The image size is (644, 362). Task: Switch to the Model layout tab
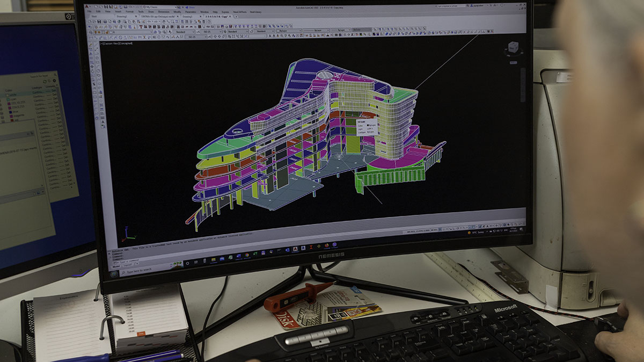116,266
